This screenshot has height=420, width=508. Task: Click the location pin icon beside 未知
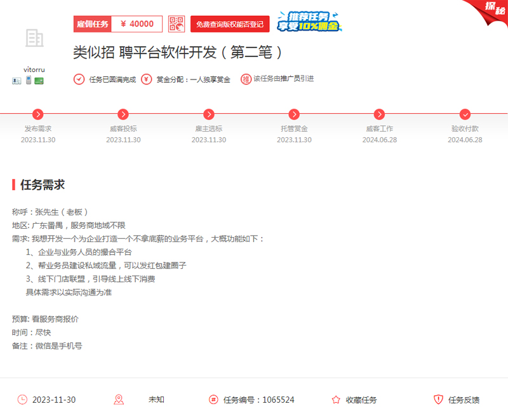[119, 400]
